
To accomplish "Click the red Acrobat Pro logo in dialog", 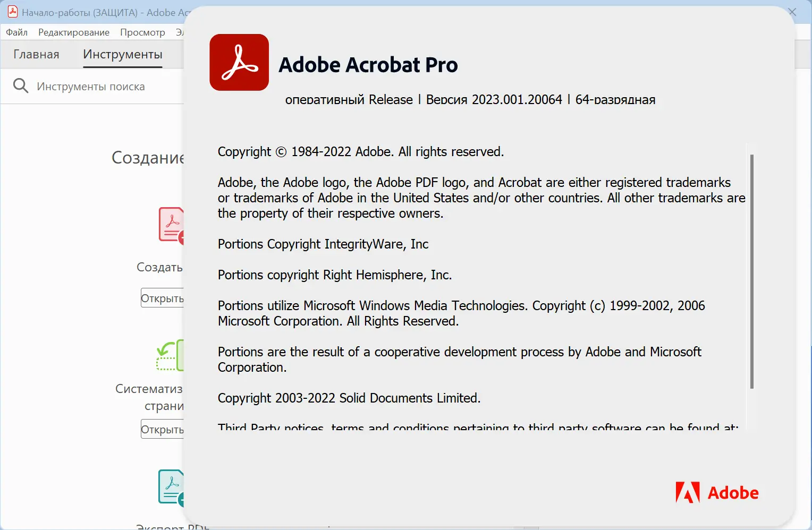I will (239, 63).
